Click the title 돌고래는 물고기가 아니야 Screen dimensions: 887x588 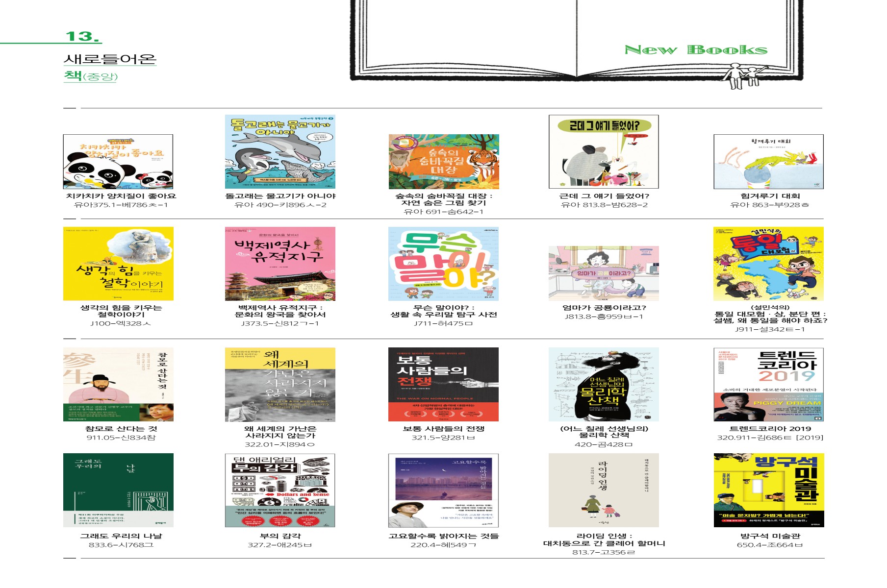click(x=280, y=196)
